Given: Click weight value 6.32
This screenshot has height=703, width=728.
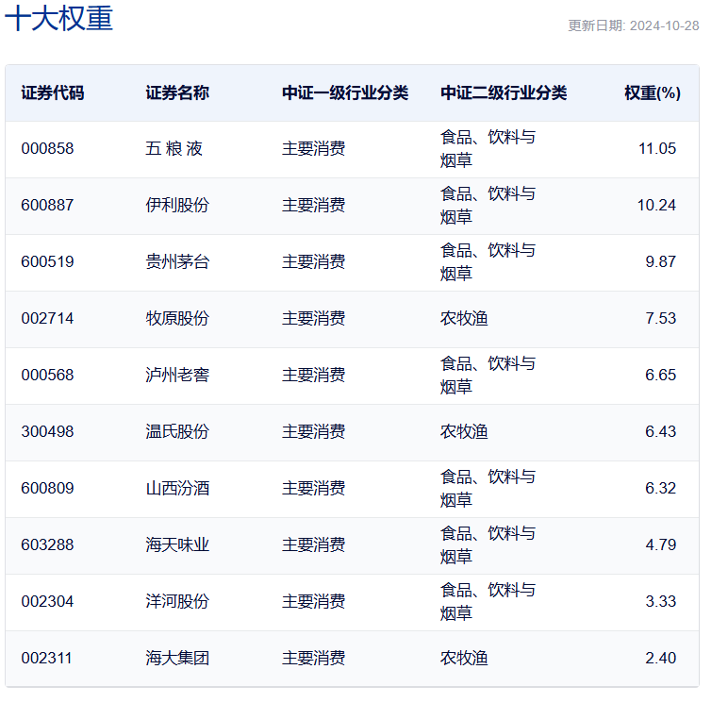Looking at the screenshot, I should click(x=661, y=489).
